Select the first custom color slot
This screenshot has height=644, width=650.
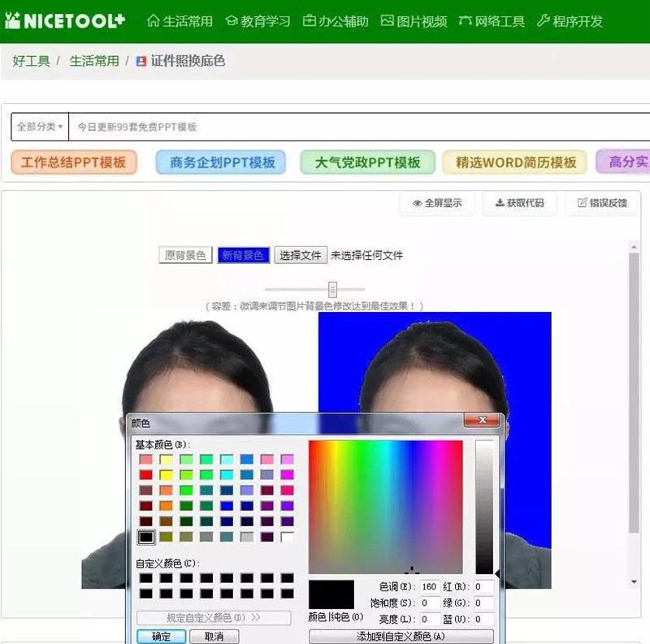pos(145,577)
